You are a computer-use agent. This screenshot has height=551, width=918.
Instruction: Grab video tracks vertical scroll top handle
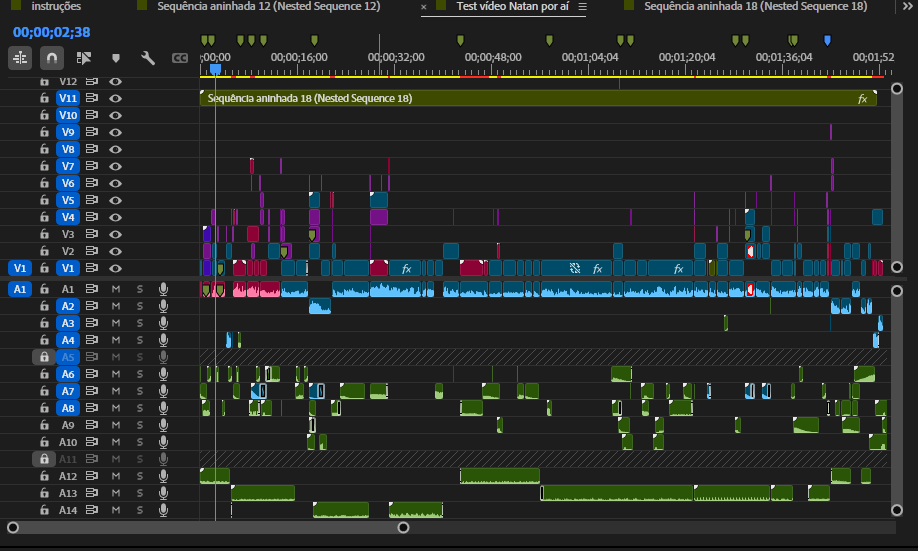(897, 88)
